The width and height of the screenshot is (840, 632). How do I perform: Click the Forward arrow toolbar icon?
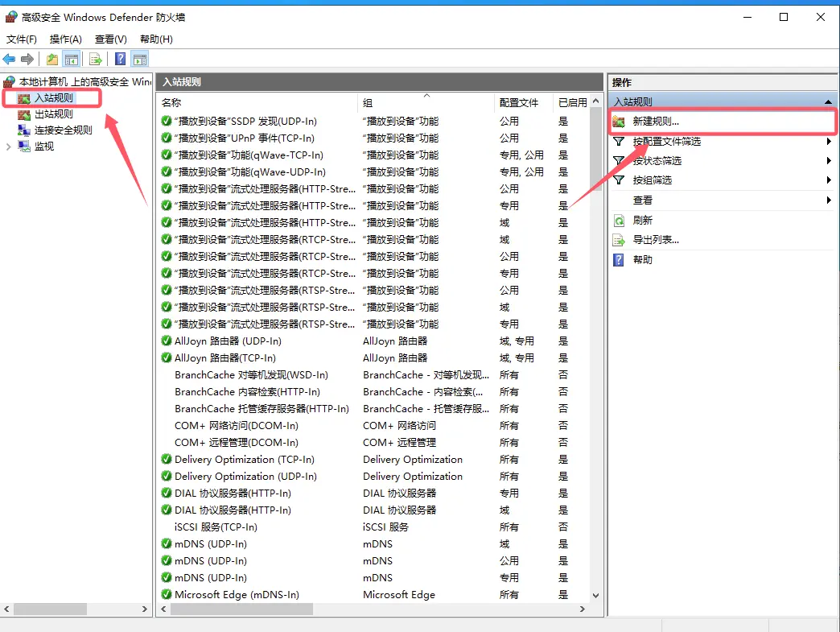(x=27, y=59)
